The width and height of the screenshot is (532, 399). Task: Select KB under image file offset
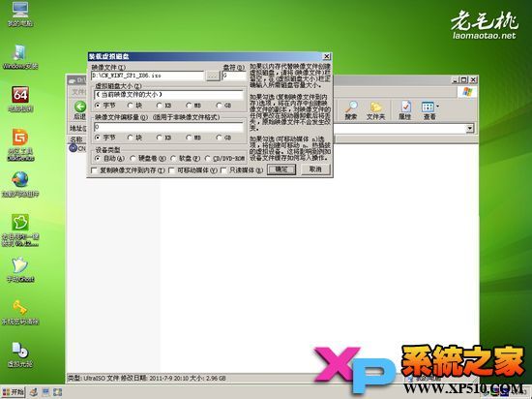point(160,138)
